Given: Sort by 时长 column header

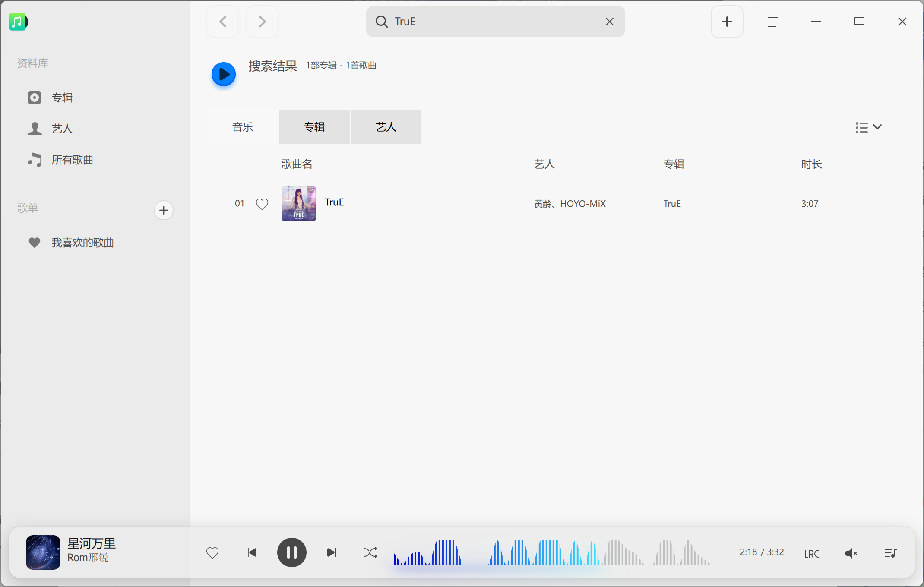Looking at the screenshot, I should click(812, 164).
